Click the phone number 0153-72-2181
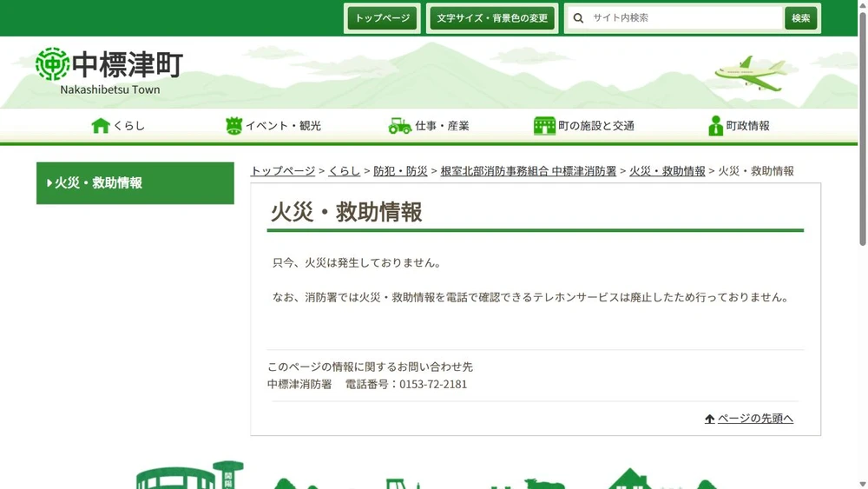868x489 pixels. (x=433, y=384)
